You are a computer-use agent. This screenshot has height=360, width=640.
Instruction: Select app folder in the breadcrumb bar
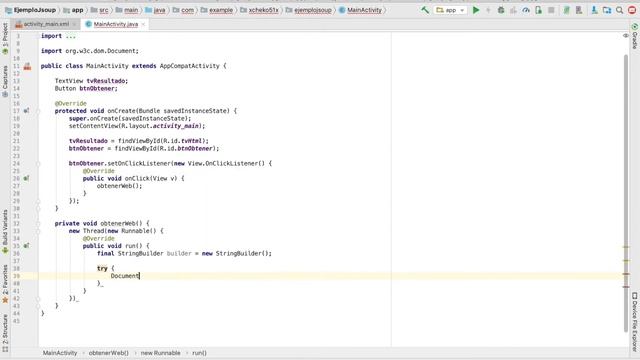73,10
